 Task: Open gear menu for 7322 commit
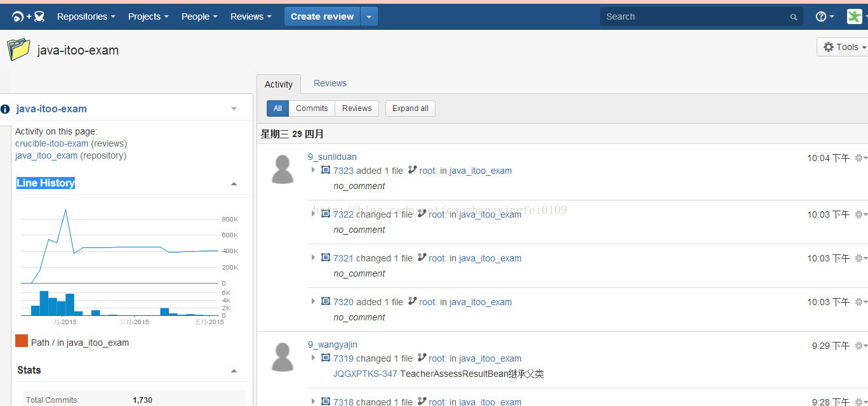(860, 214)
